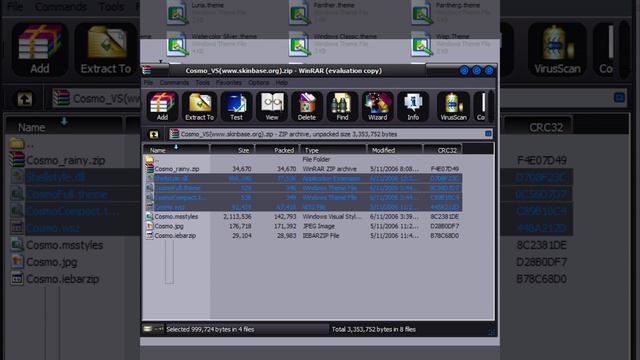Sort by the Type column header
Image resolution: width=640 pixels, height=360 pixels.
pos(333,150)
